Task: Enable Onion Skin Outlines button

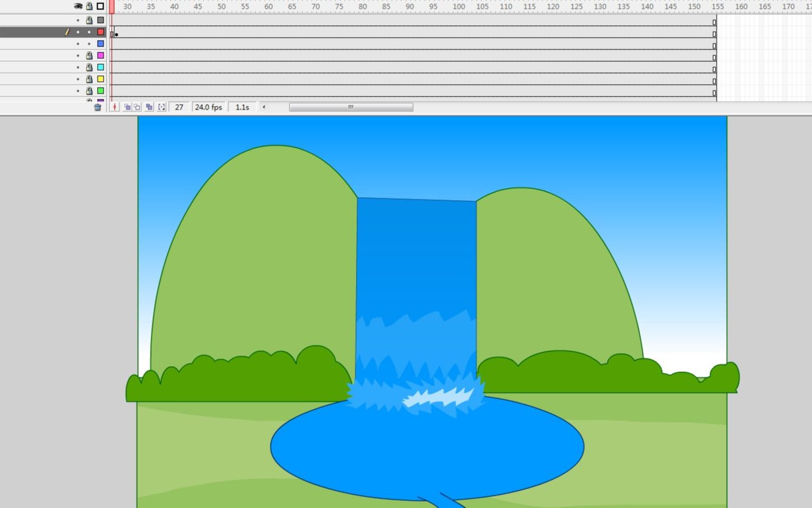Action: (x=137, y=107)
